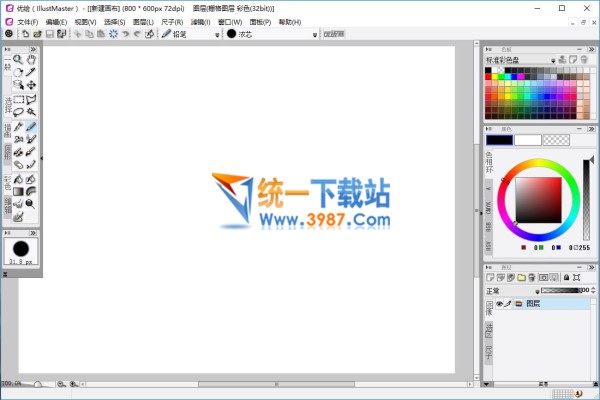600x400 pixels.
Task: Expand the tool panel double-chevron
Action: 33,49
